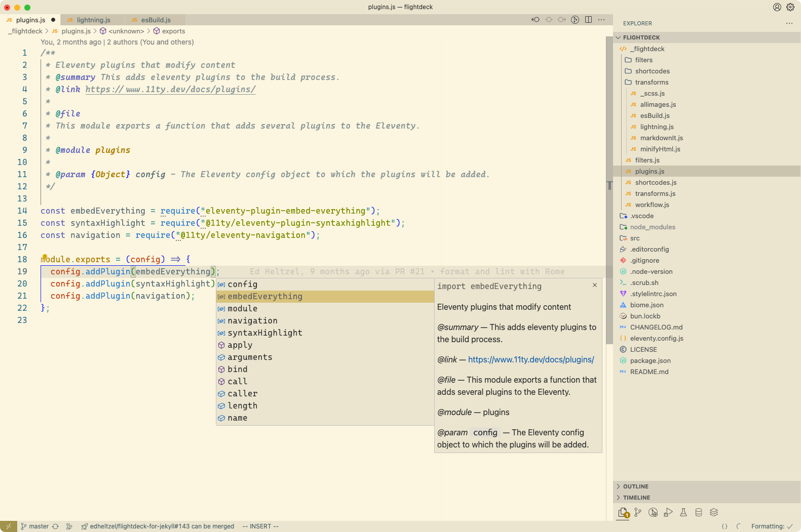This screenshot has height=532, width=801.
Task: Switch to the esBuild.js tab
Action: coord(156,20)
